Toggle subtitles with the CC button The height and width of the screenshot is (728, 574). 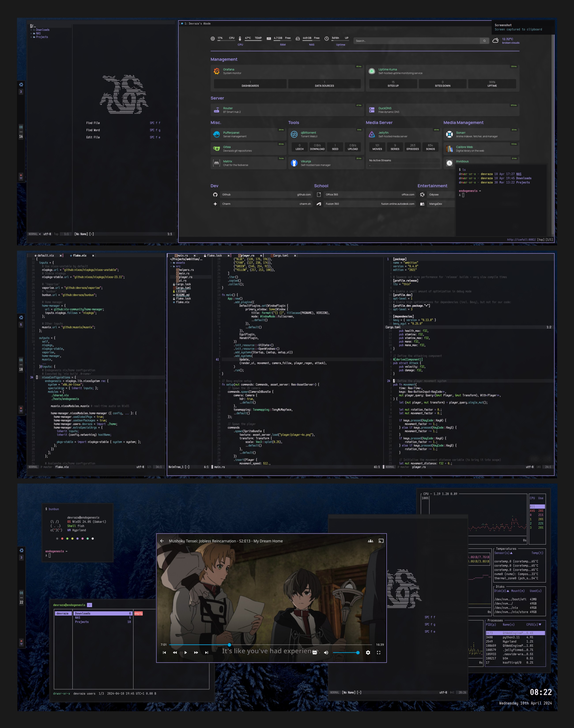tap(315, 653)
